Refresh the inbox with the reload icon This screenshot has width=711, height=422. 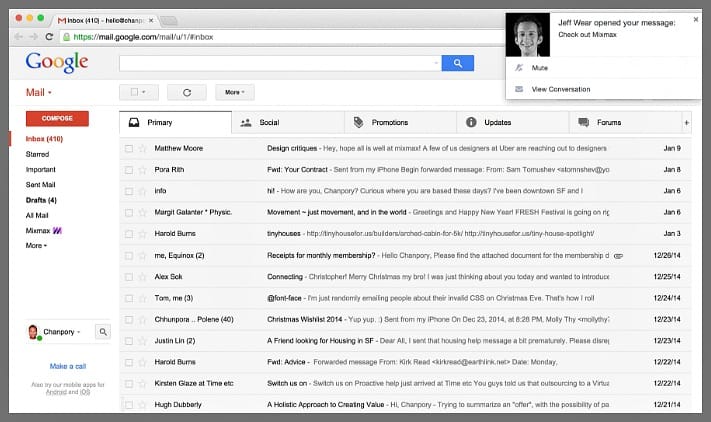coord(186,92)
